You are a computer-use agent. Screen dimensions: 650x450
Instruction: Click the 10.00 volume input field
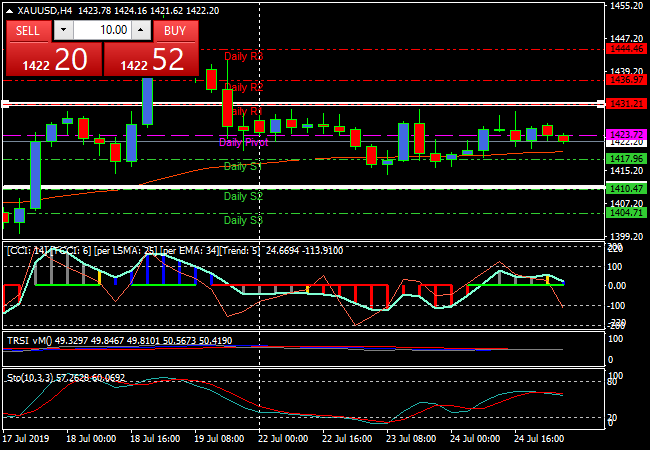coord(101,31)
